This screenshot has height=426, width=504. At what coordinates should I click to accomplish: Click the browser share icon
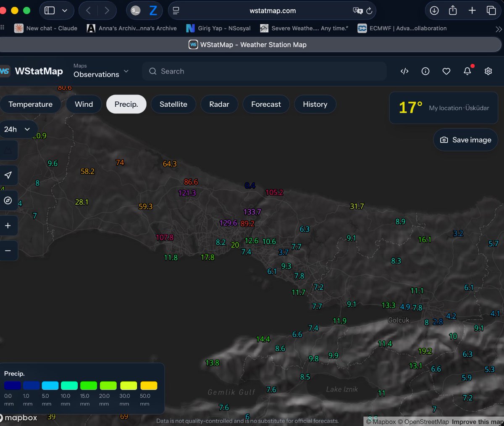[453, 11]
